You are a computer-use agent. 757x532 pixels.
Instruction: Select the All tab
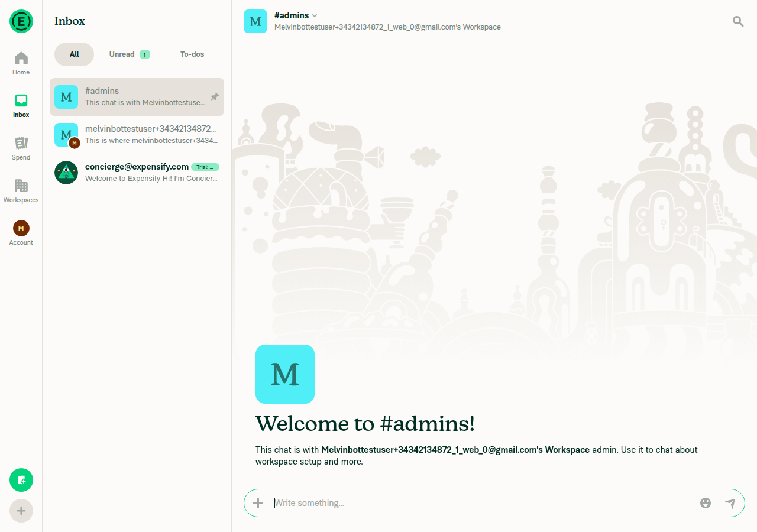(74, 54)
